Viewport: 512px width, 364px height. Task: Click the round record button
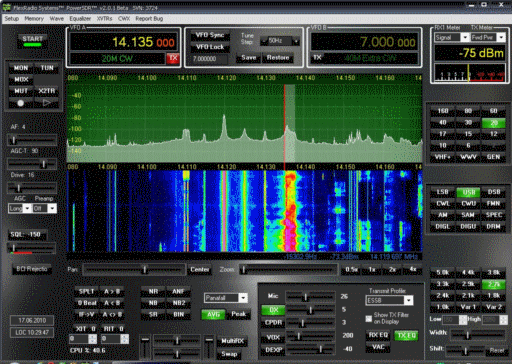pyautogui.click(x=20, y=103)
